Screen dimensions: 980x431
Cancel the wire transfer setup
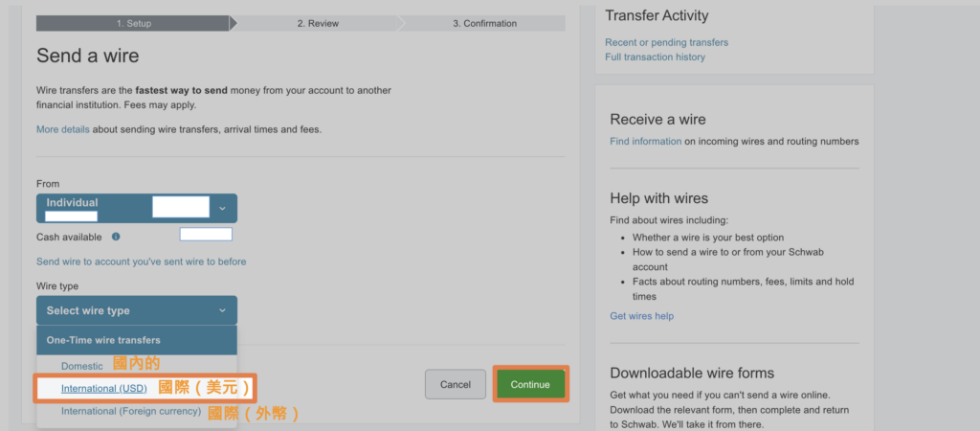click(x=456, y=384)
